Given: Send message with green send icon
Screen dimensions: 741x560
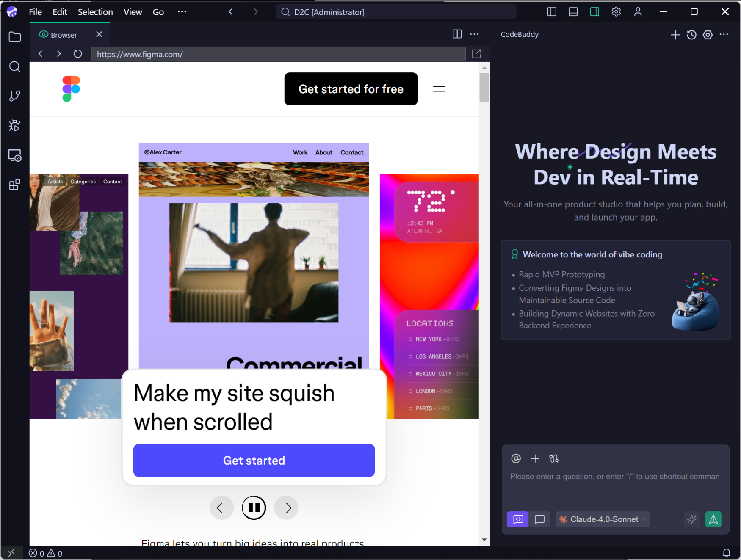Looking at the screenshot, I should (x=713, y=519).
